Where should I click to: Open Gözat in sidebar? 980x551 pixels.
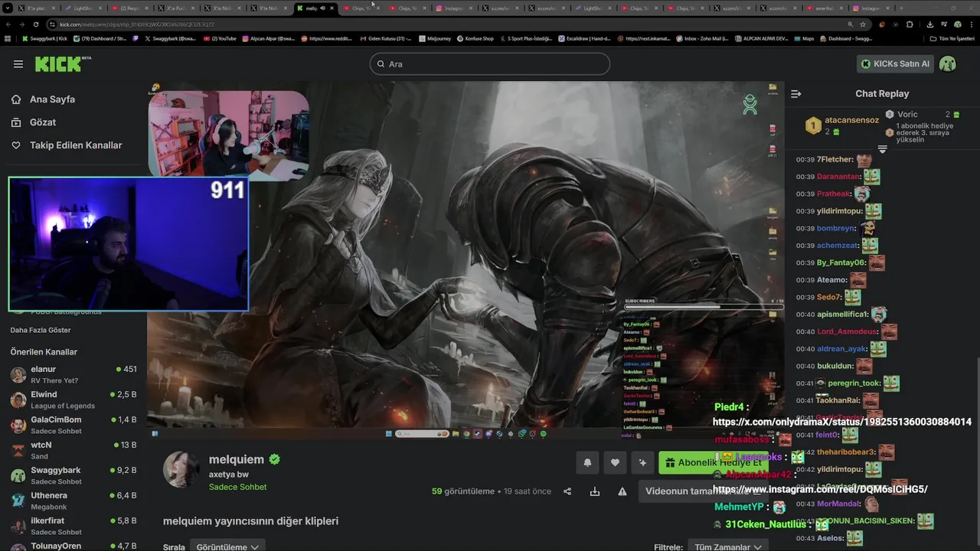(x=34, y=122)
